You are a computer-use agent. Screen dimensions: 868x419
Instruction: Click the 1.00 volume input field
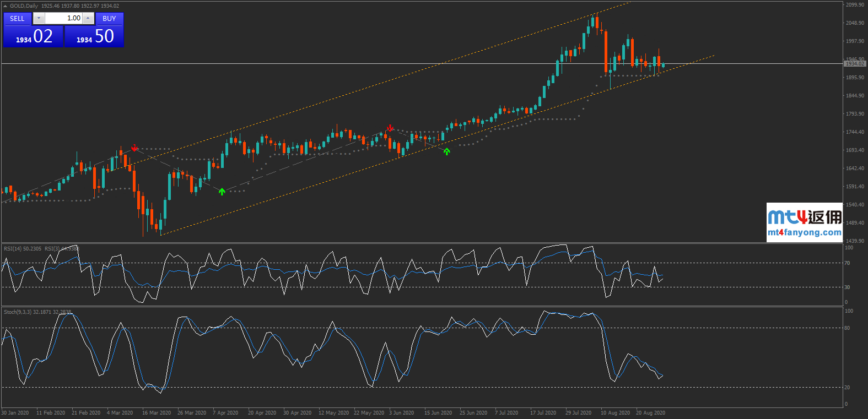[x=63, y=19]
